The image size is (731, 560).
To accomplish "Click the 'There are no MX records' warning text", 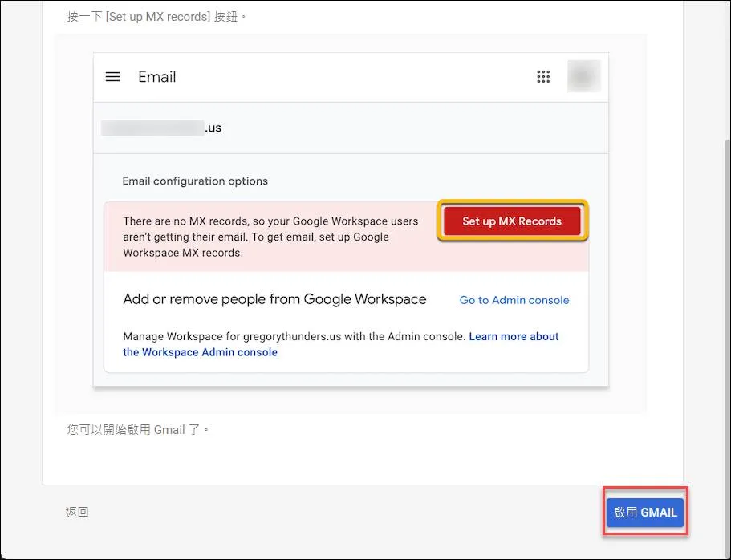I will click(270, 237).
